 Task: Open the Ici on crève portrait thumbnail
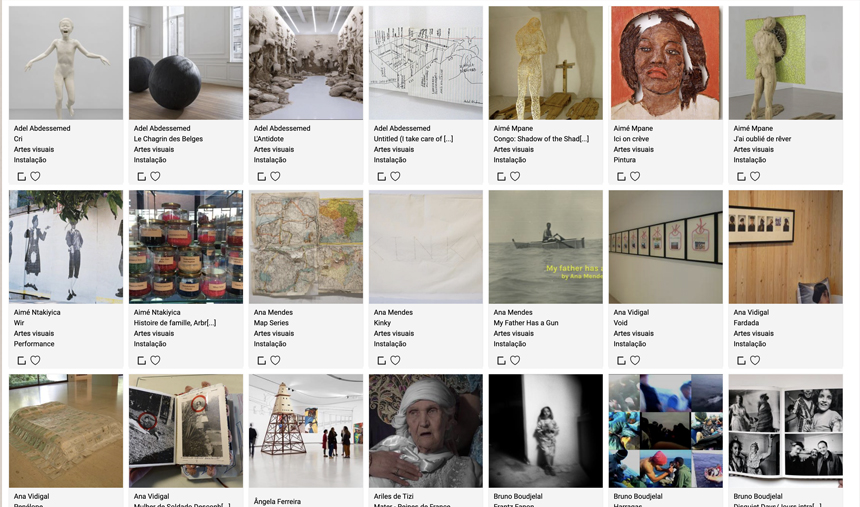666,63
